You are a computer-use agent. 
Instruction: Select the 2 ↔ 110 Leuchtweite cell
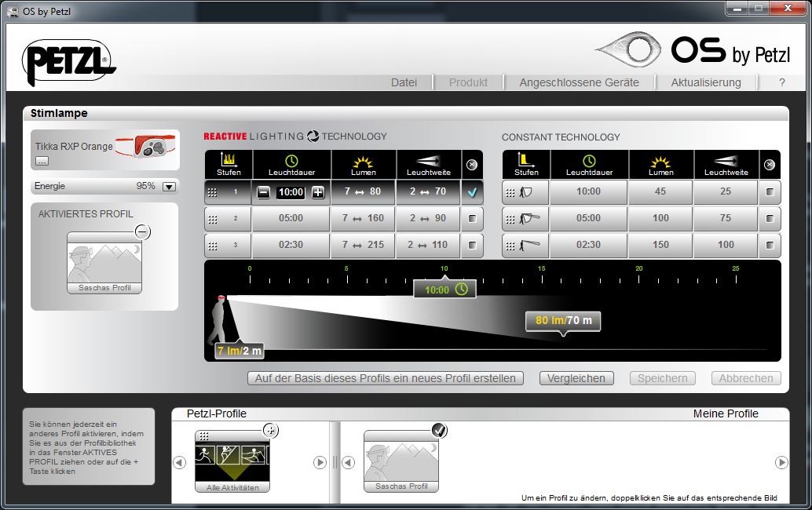pos(428,245)
